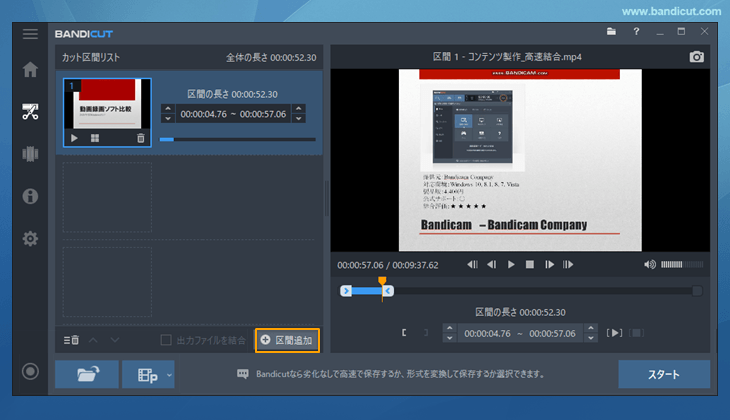Jump to the segment start
Viewport: 730px width, 420px height.
pos(472,264)
